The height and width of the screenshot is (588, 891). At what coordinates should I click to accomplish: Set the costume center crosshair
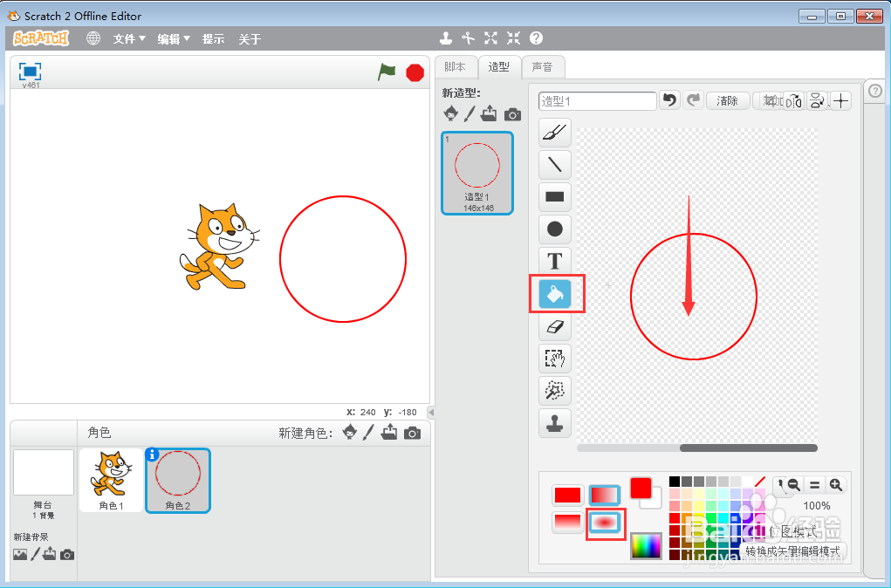coord(841,101)
